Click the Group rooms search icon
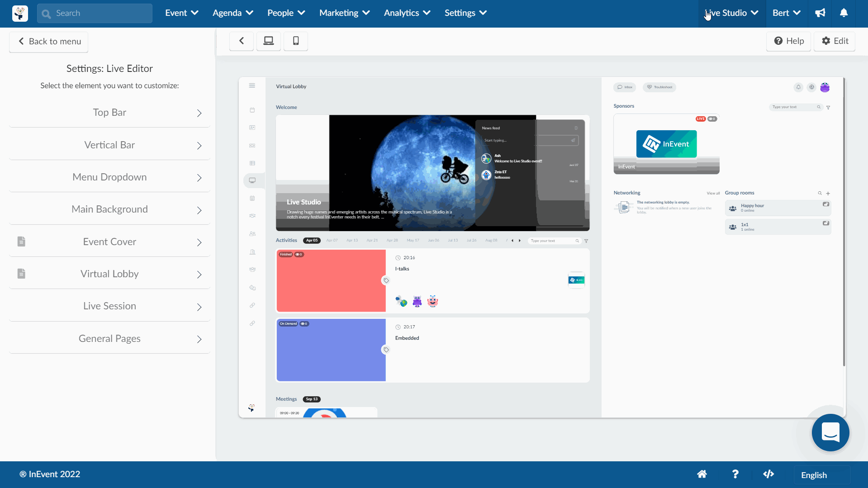The image size is (868, 488). coord(820,193)
